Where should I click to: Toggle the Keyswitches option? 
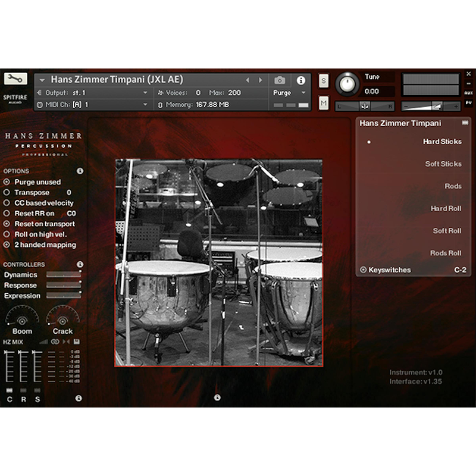pyautogui.click(x=363, y=270)
